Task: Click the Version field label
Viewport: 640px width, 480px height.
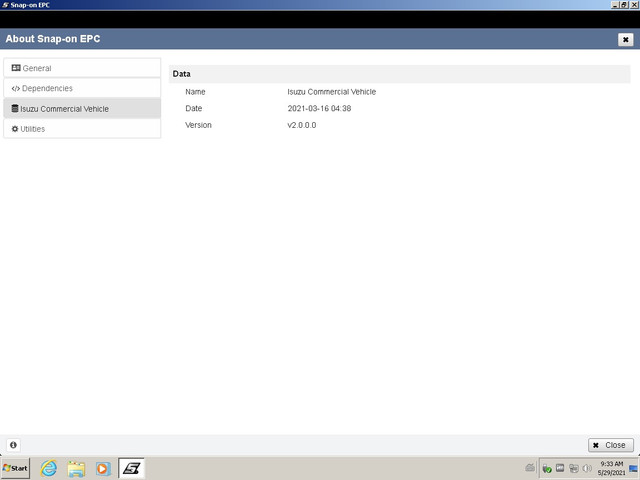Action: pyautogui.click(x=198, y=125)
